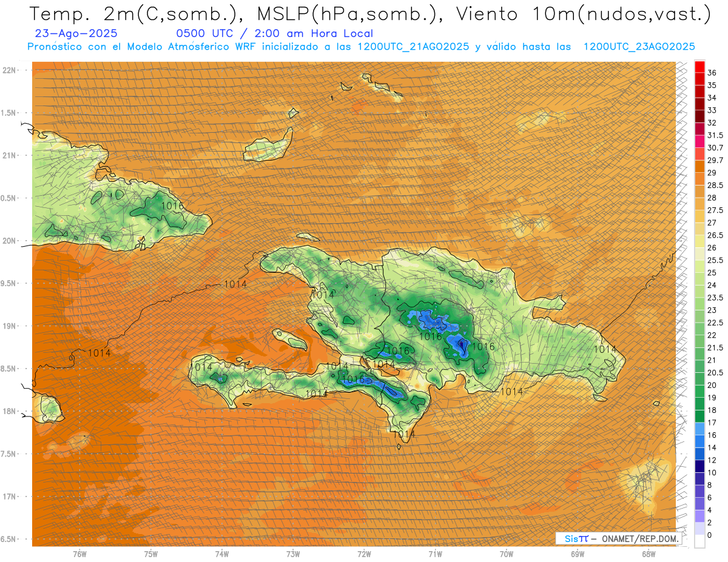Click the color scale value "10"
This screenshot has width=728, height=562.
(712, 473)
